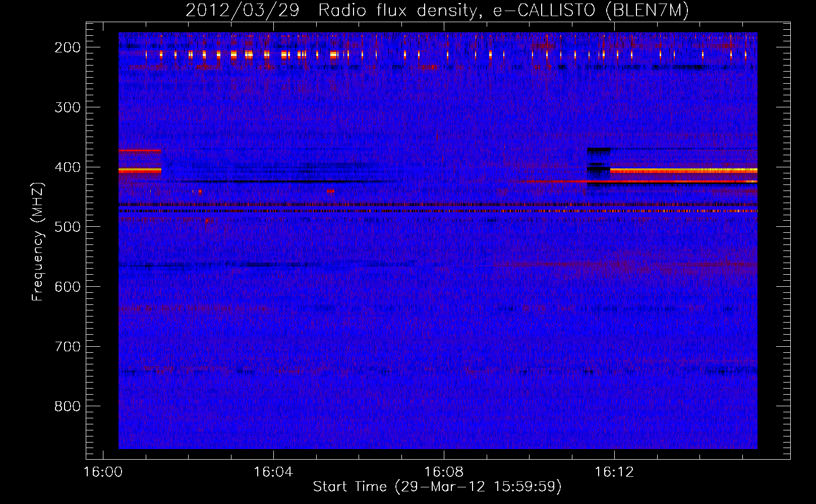Click the 500 frequency tick label
816x504 pixels.
pyautogui.click(x=68, y=227)
